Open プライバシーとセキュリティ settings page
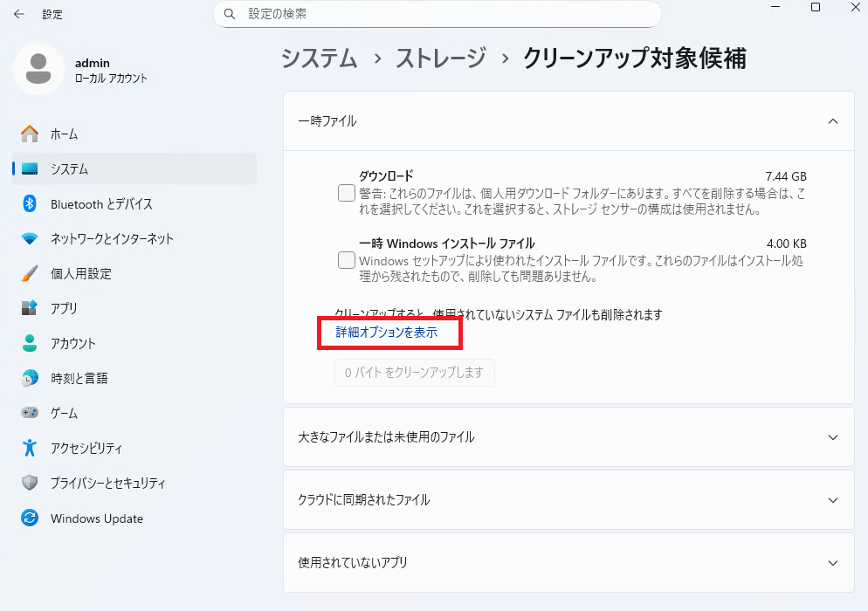This screenshot has width=868, height=611. click(x=134, y=483)
